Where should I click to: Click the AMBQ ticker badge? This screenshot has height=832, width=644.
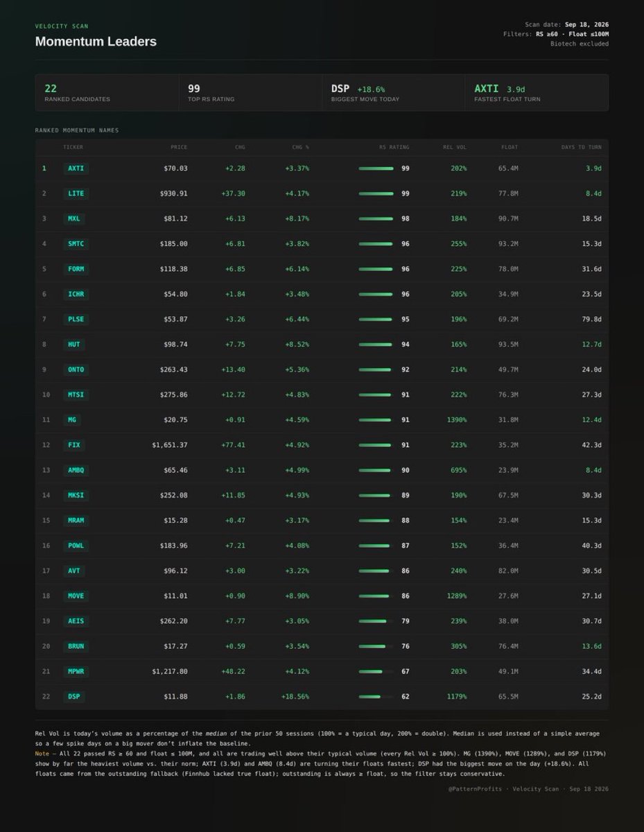click(x=76, y=470)
